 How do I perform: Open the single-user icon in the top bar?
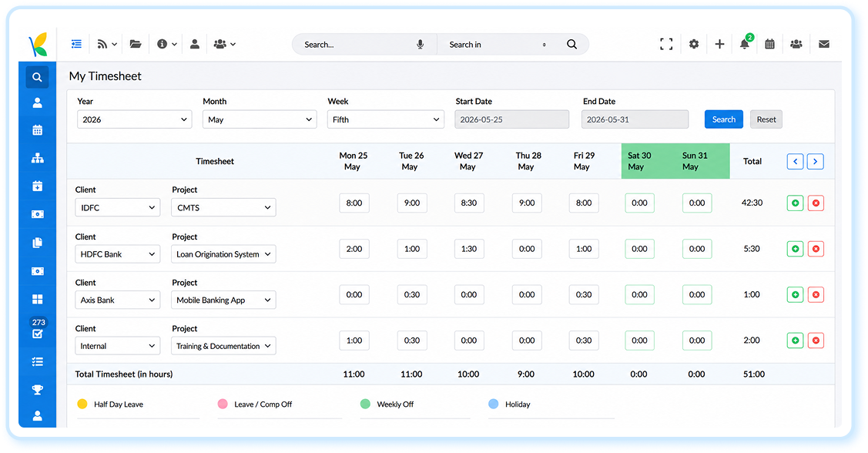coord(194,44)
